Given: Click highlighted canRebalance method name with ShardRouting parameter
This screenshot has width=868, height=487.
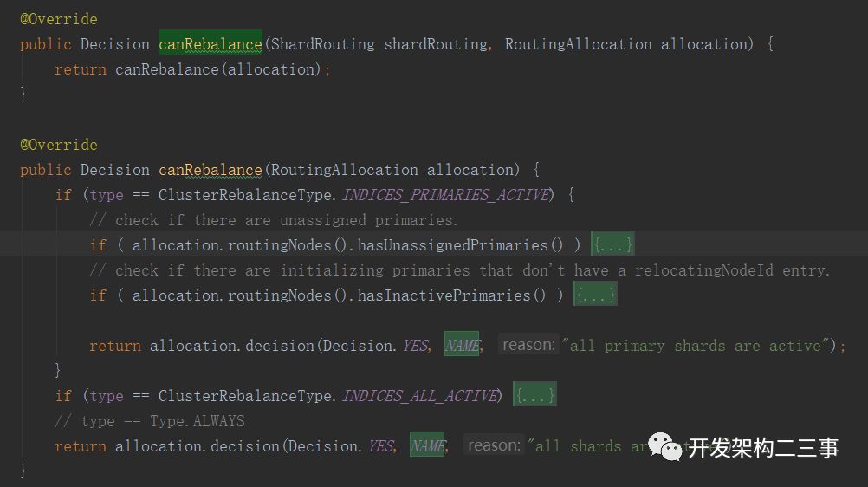Looking at the screenshot, I should (211, 43).
